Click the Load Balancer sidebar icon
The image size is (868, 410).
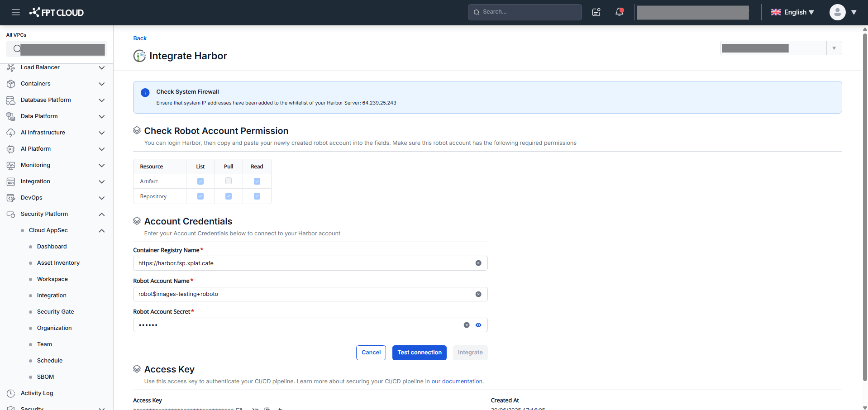pos(11,67)
